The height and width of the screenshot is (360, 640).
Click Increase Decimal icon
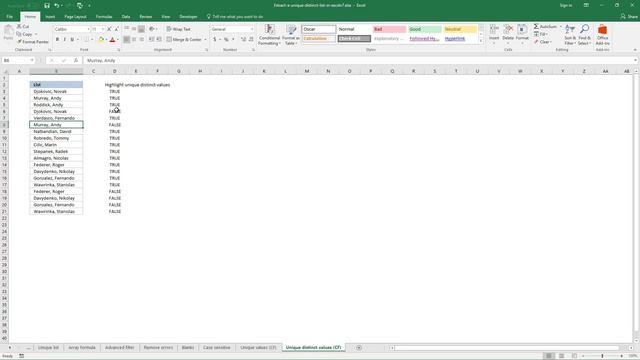[x=243, y=40]
